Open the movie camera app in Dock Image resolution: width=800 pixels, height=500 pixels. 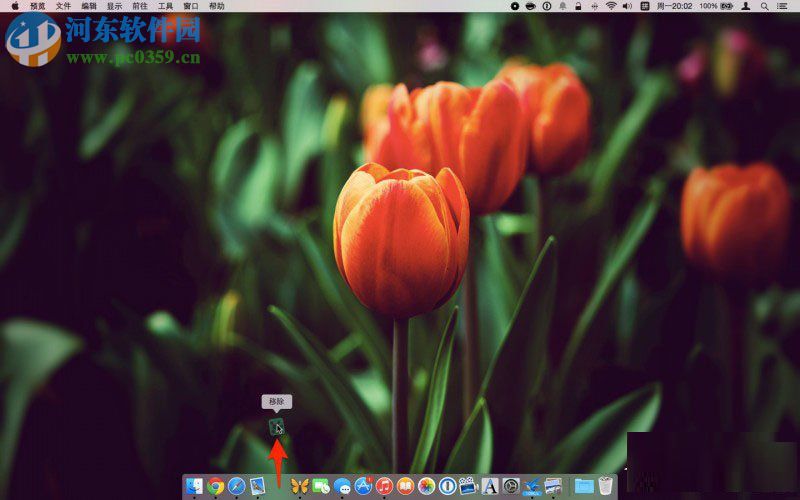468,486
